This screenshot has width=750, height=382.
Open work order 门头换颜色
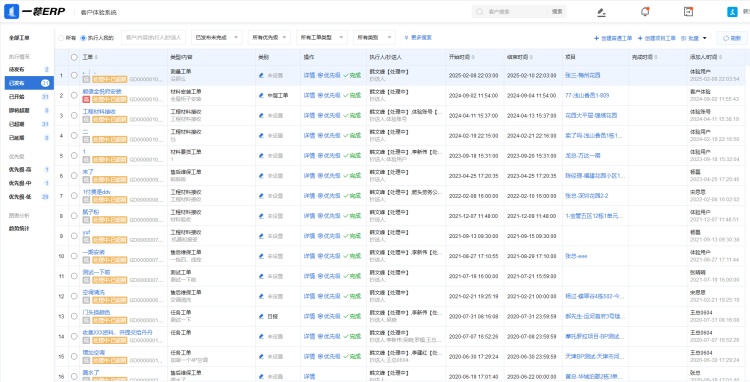tap(97, 312)
